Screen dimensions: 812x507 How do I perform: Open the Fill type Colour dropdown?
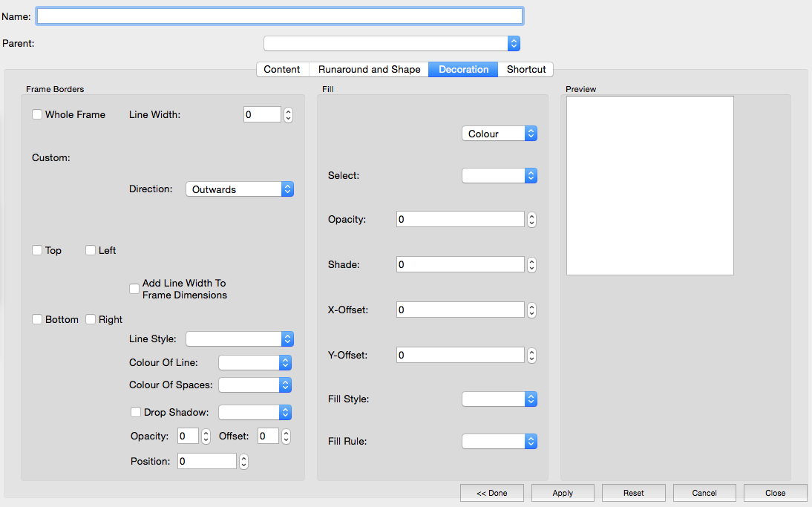tap(499, 134)
